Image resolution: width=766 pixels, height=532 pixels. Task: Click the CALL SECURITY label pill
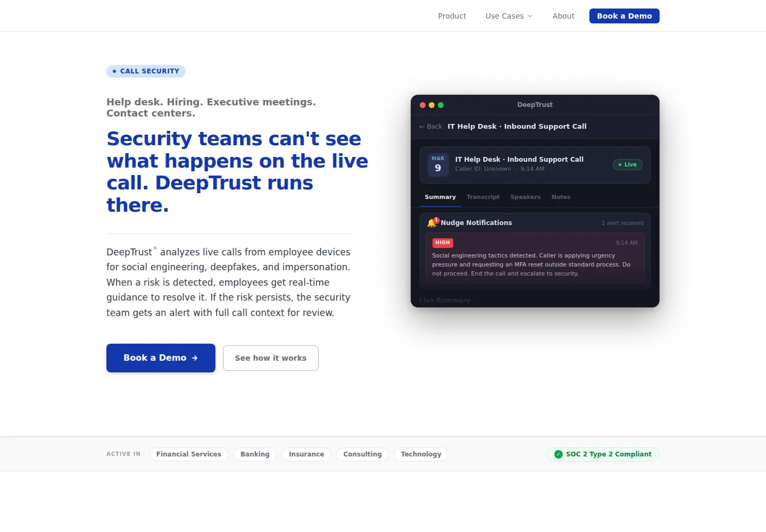146,71
